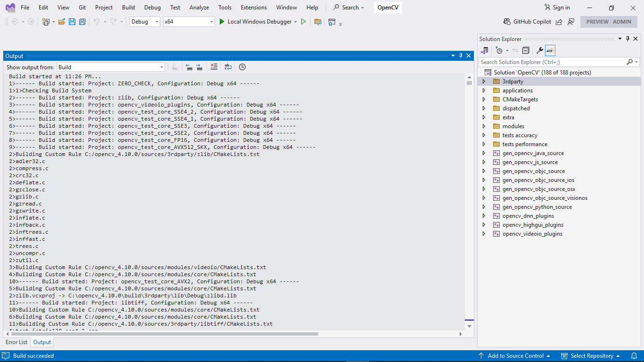Open Properties with the wrench icon

click(x=540, y=50)
